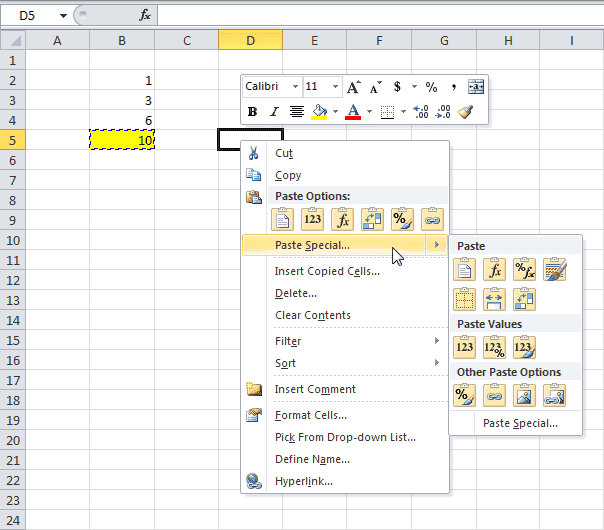Click Merge & Center icon in mini toolbar
This screenshot has width=604, height=530.
pos(475,87)
